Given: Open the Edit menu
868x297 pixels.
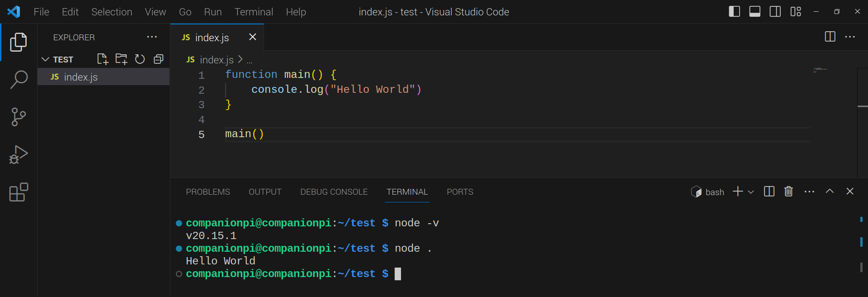Looking at the screenshot, I should click(x=70, y=12).
